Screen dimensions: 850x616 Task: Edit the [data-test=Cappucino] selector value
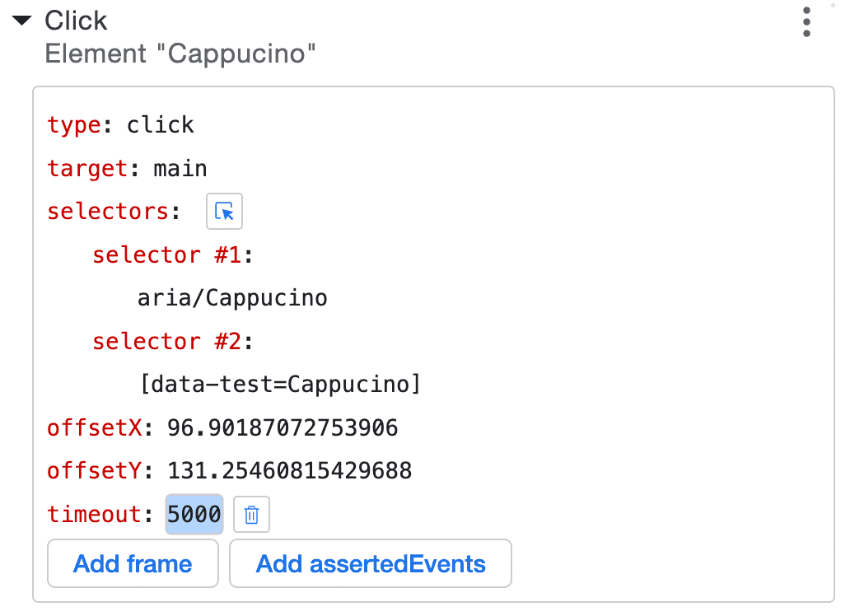pos(279,384)
